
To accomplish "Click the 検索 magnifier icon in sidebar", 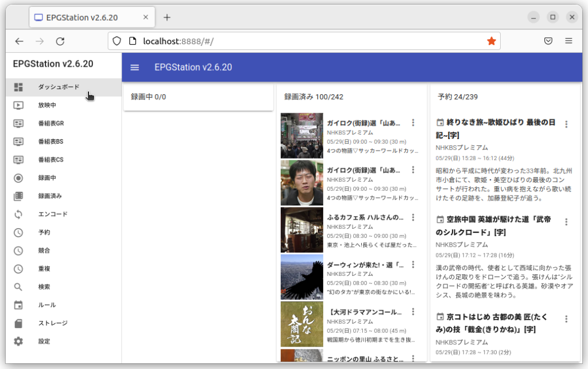I will coord(18,287).
